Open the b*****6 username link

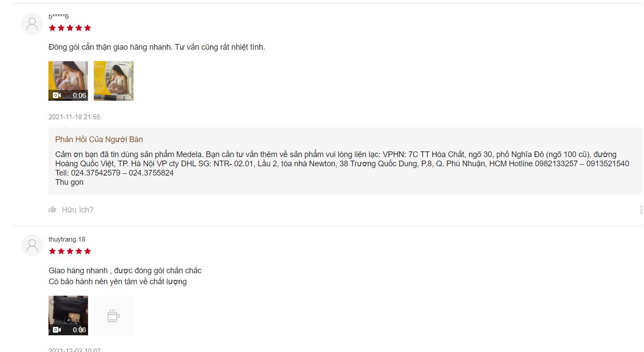[59, 17]
